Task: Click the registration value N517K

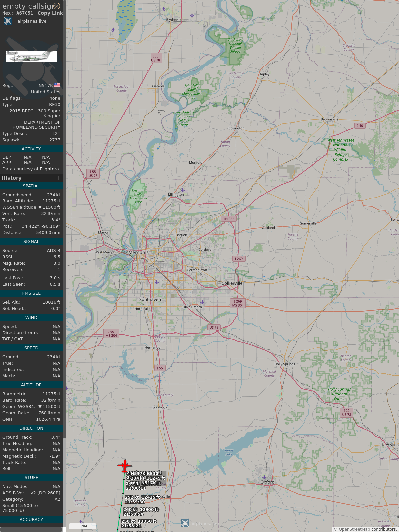Action: pos(46,86)
